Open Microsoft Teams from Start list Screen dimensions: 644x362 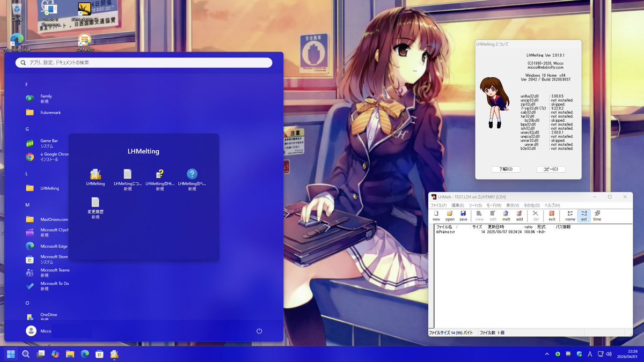(x=47, y=272)
